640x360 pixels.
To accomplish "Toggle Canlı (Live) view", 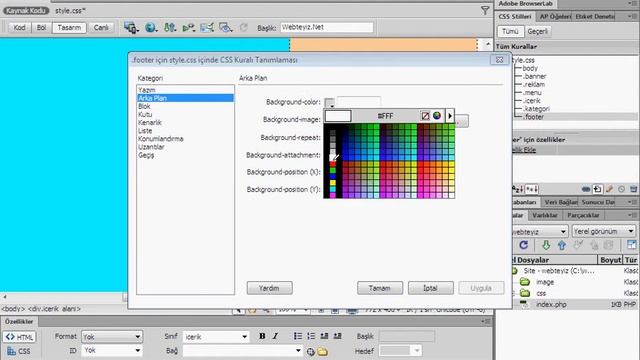I will click(101, 28).
